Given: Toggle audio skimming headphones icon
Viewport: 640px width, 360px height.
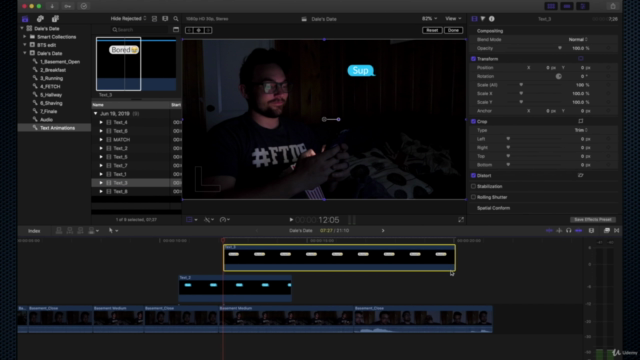Looking at the screenshot, I should click(569, 231).
